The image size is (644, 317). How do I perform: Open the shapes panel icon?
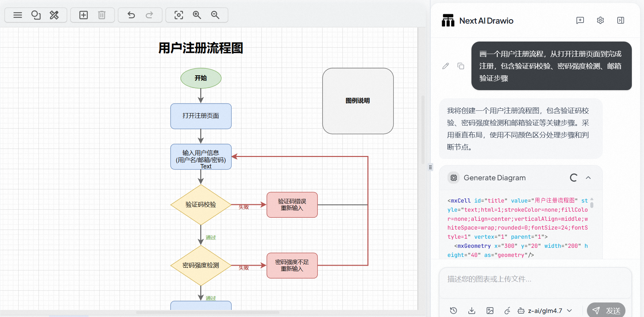(36, 15)
